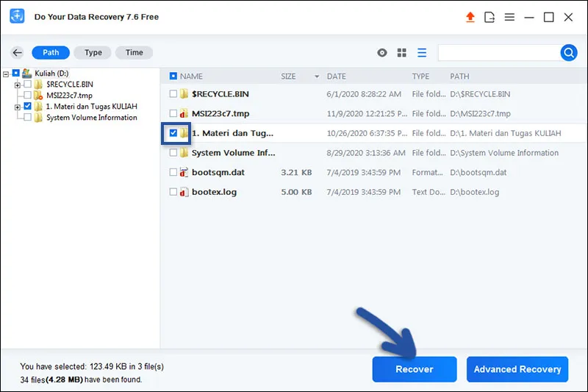The image size is (588, 392).
Task: Click 1. Materi dan Tugas folder icon in tree
Action: (x=38, y=107)
